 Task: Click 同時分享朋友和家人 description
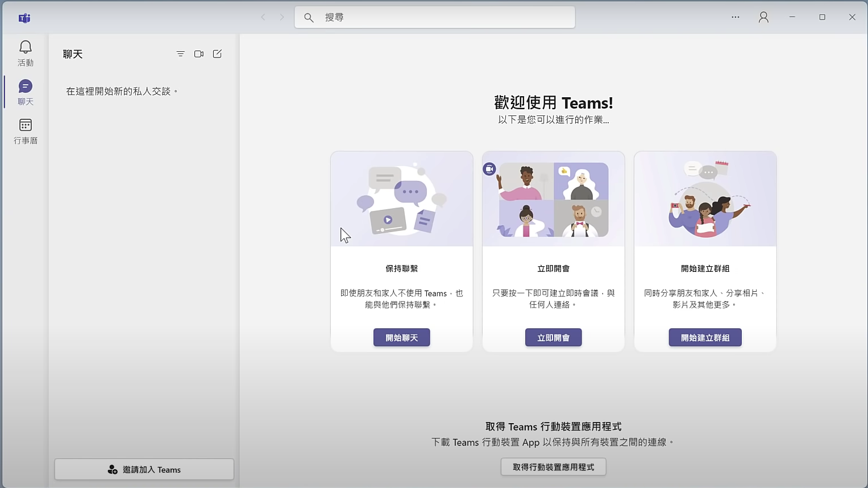[705, 299]
